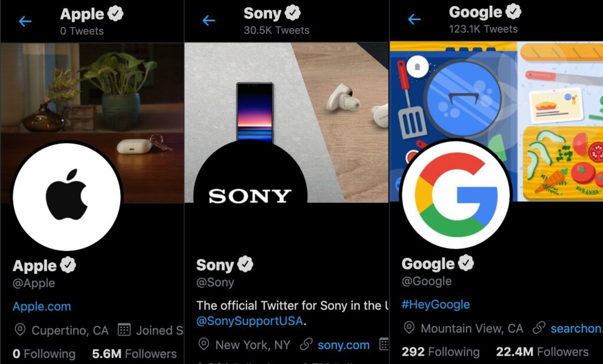View Apple's 5.6M Followers list
The image size is (603, 364).
coord(134,353)
